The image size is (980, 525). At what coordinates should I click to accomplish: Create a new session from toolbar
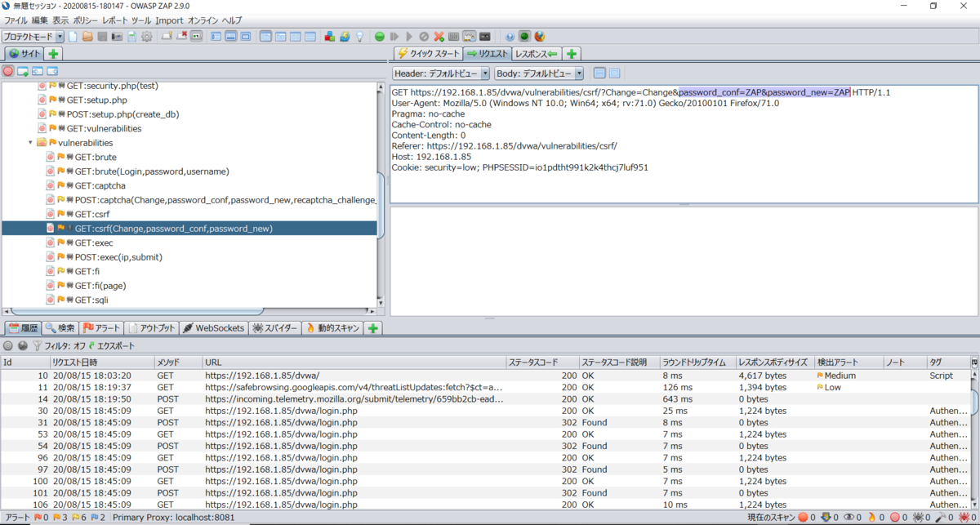(73, 37)
